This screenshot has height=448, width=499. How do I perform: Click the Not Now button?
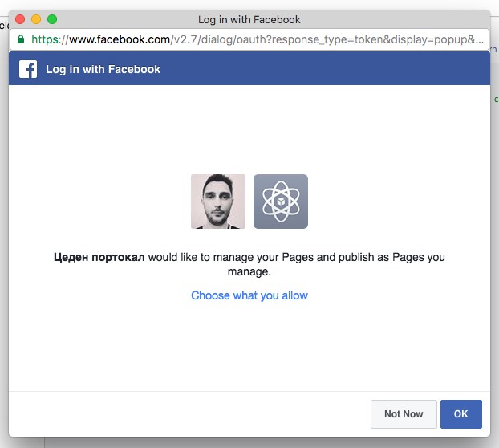pyautogui.click(x=404, y=414)
